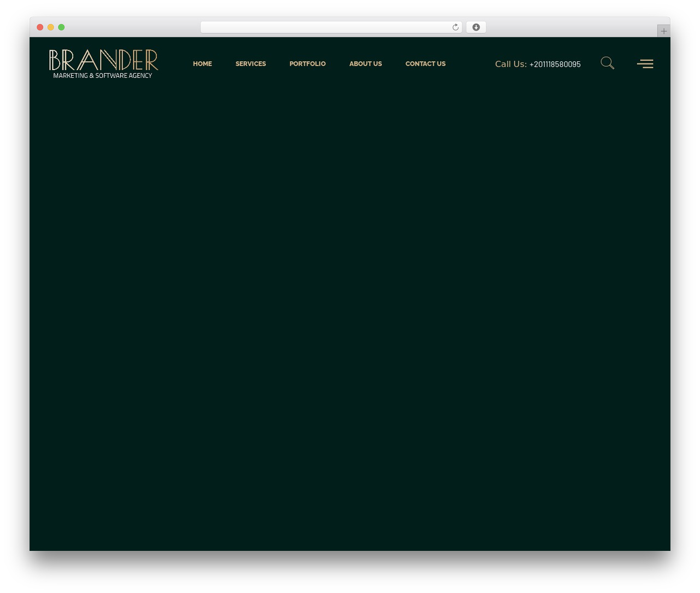The width and height of the screenshot is (700, 593).
Task: Open the Services menu item
Action: [250, 64]
